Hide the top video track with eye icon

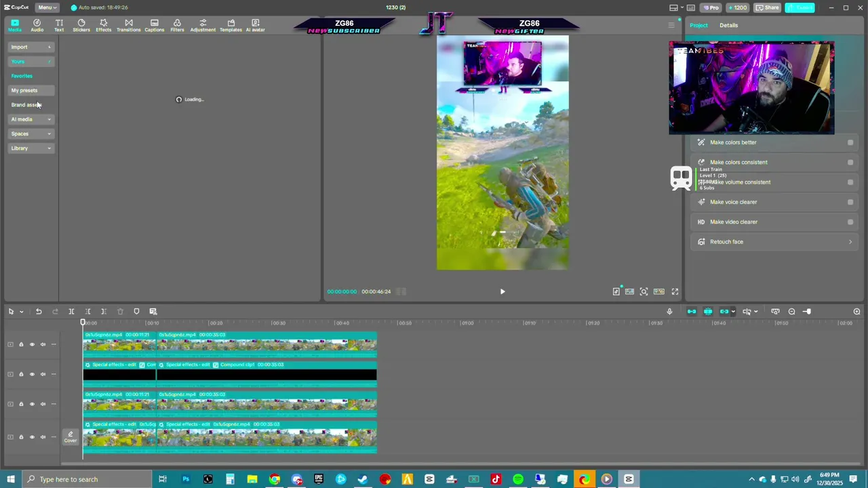pyautogui.click(x=32, y=344)
